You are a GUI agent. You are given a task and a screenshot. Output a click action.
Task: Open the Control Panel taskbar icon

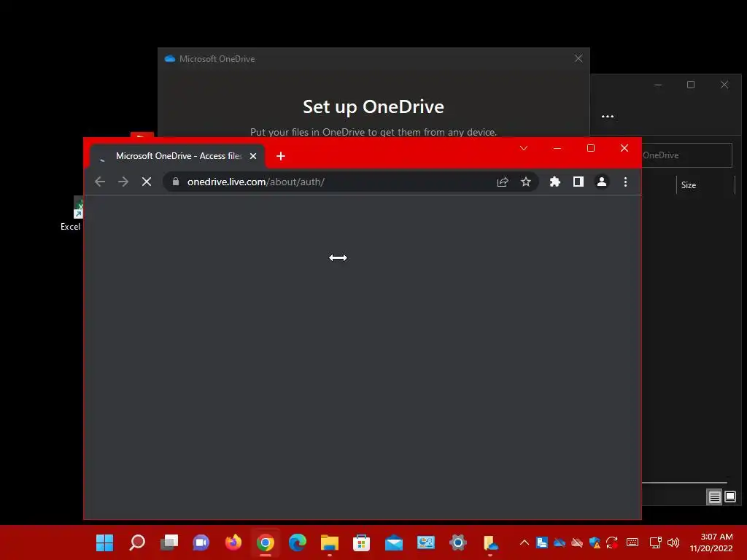click(x=426, y=542)
